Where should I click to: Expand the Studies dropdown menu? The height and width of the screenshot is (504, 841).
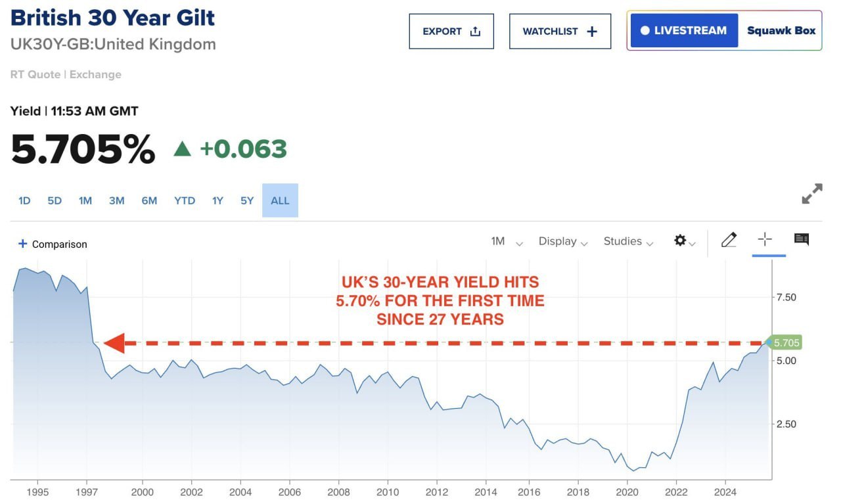coord(628,241)
